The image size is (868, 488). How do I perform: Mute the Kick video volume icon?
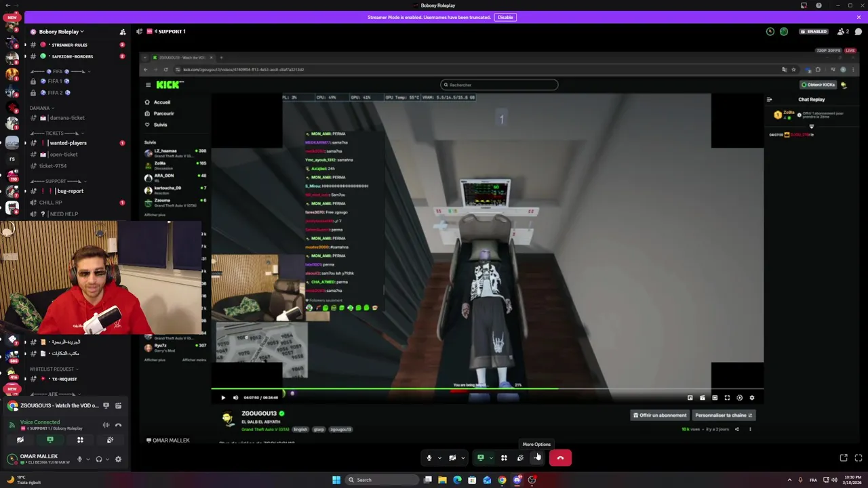pyautogui.click(x=235, y=398)
